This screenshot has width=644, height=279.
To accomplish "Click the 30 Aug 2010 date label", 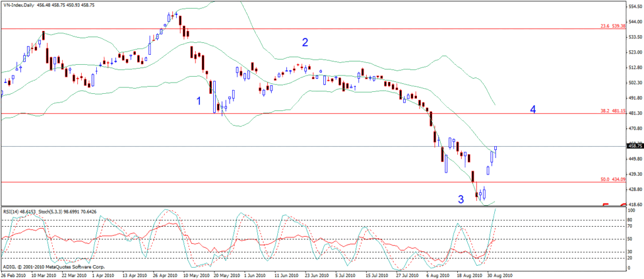I will click(501, 275).
